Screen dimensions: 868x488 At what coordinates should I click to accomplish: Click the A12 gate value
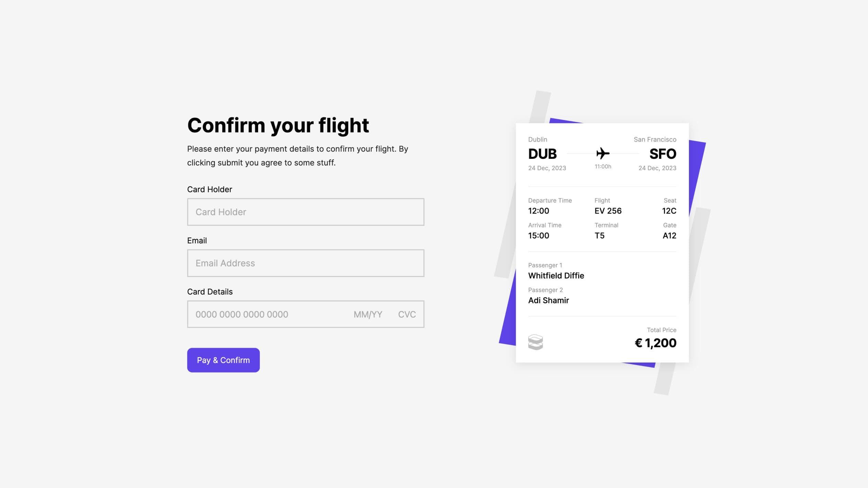(669, 235)
